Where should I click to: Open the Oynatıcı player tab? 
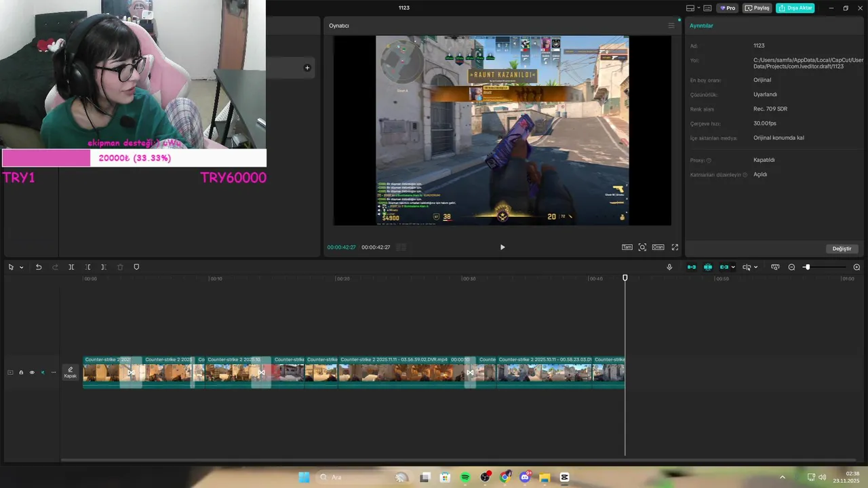[339, 26]
